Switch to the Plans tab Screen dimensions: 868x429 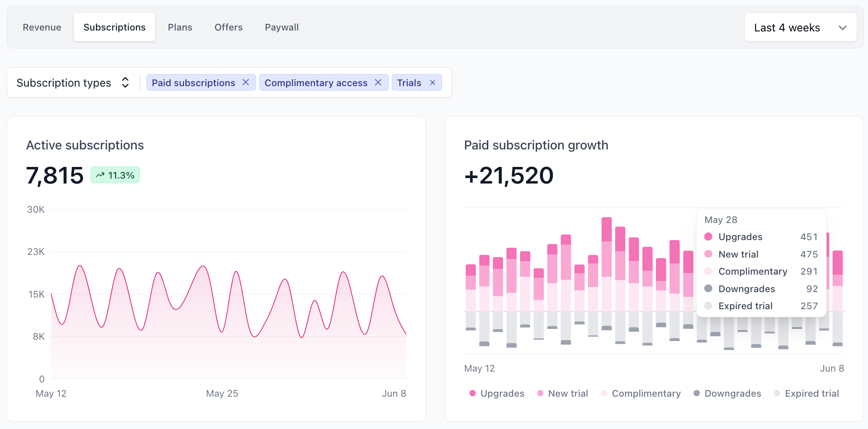pyautogui.click(x=180, y=27)
